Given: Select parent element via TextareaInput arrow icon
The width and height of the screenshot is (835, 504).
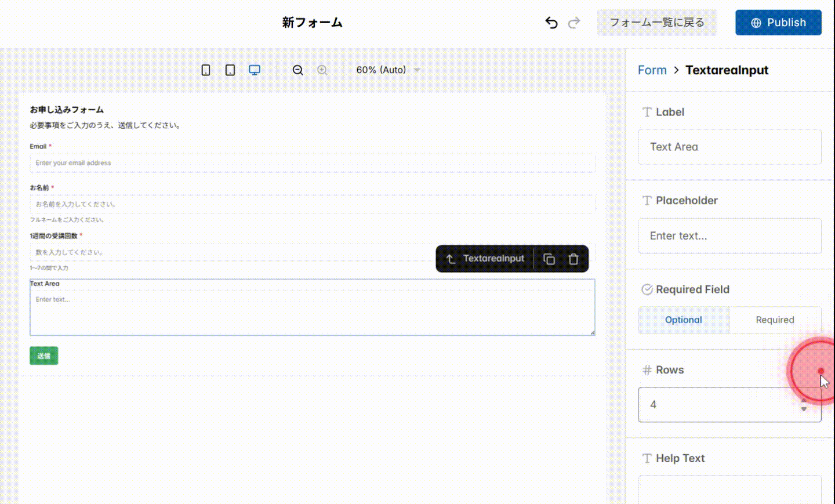Looking at the screenshot, I should click(x=452, y=259).
